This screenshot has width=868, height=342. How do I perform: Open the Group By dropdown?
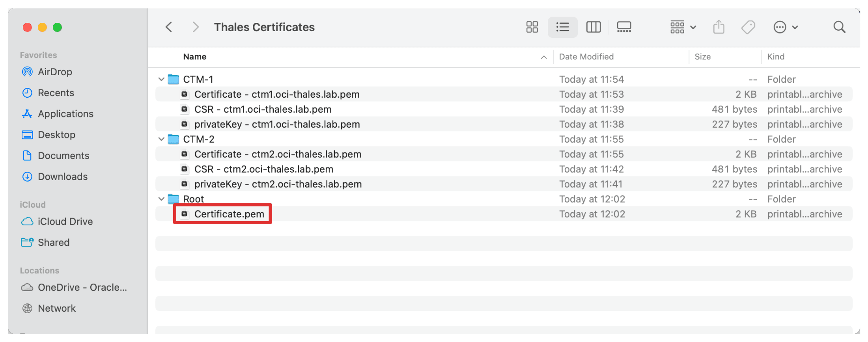pos(683,27)
